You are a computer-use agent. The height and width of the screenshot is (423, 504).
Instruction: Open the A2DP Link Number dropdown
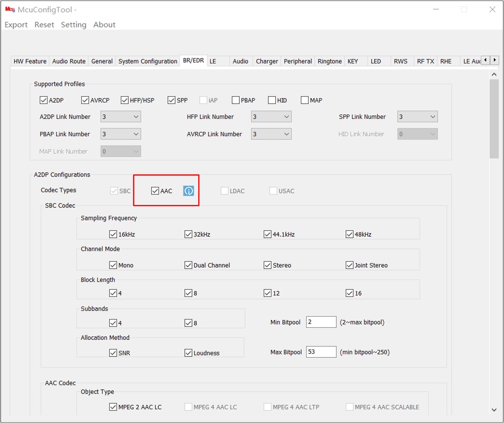pos(121,117)
